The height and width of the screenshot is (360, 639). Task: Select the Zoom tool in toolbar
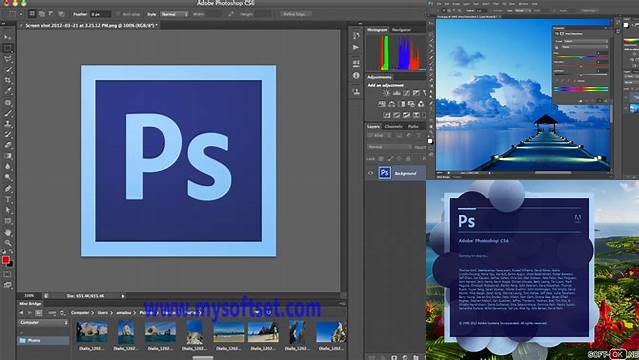(x=7, y=243)
